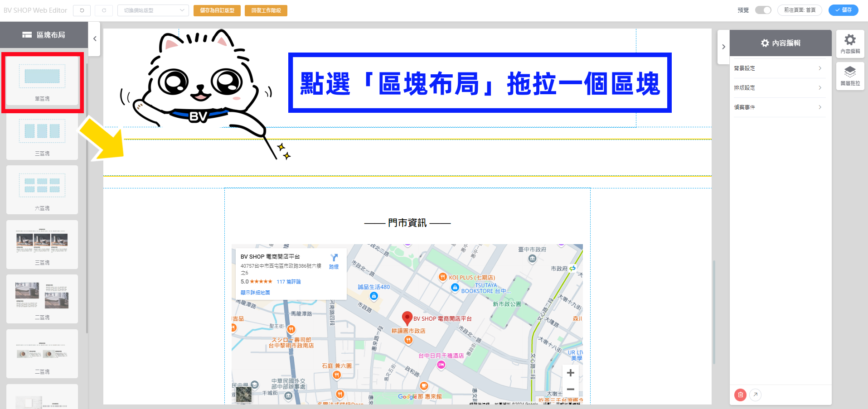868x409 pixels.
Task: Click the 門市資訊 heading text
Action: [407, 223]
